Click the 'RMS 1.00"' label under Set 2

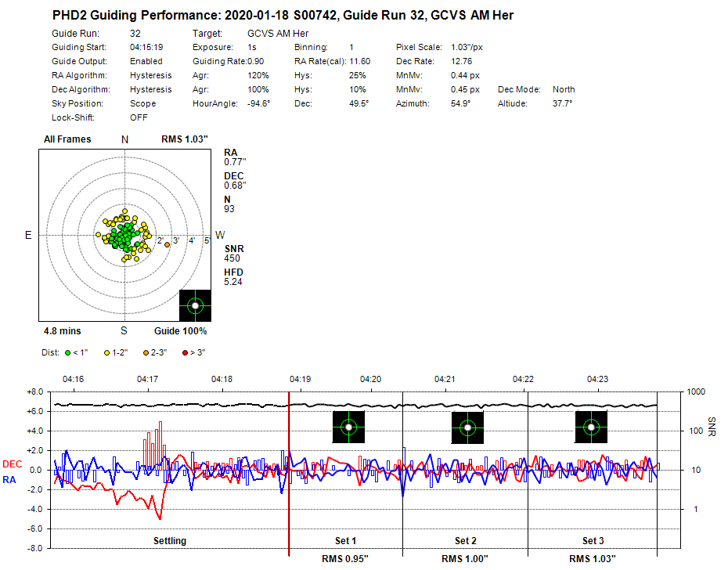pyautogui.click(x=465, y=559)
